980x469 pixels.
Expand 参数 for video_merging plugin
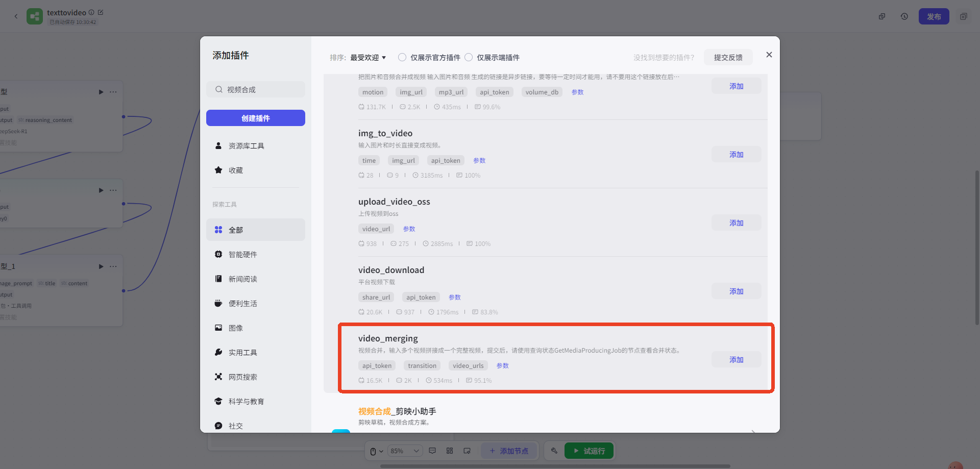[x=502, y=366]
